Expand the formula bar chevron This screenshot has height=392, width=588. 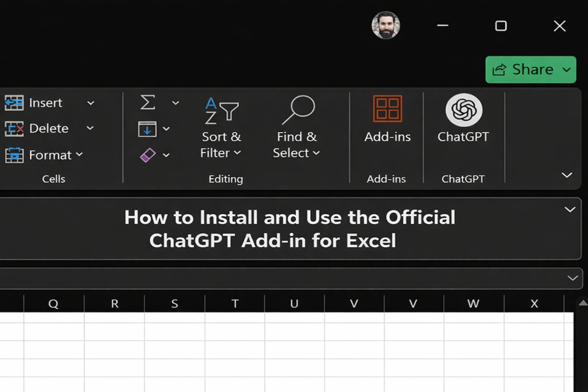pos(572,278)
